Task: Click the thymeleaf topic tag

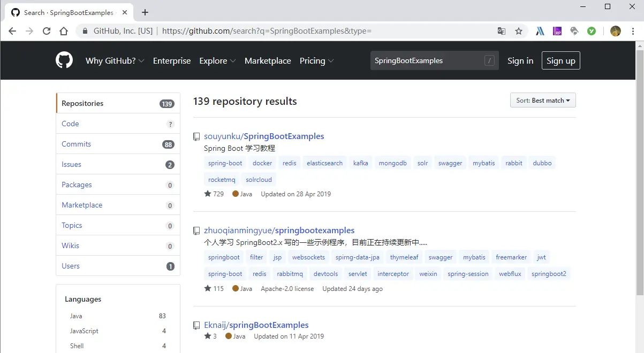Action: pyautogui.click(x=404, y=257)
